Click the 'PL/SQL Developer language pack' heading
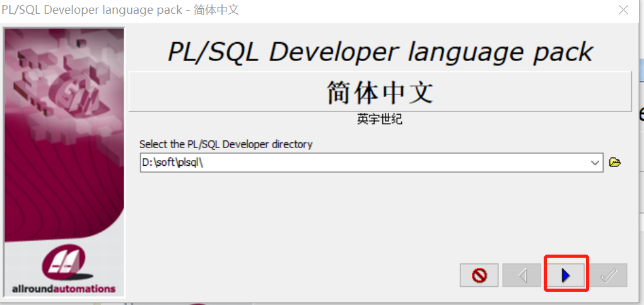The height and width of the screenshot is (305, 644). (380, 51)
